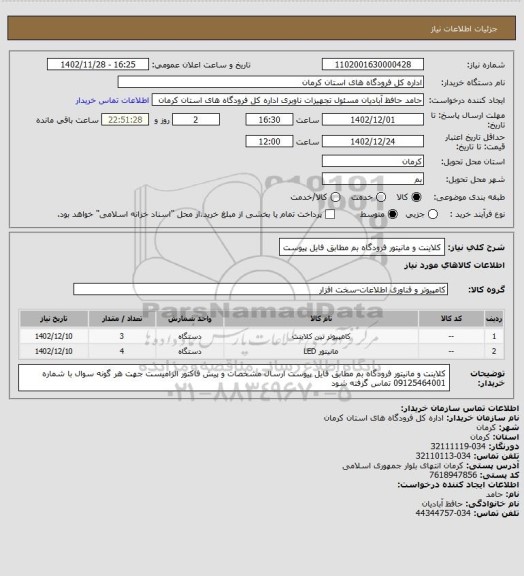Click the validity time field 12:00
524x576 pixels.
[x=269, y=141]
